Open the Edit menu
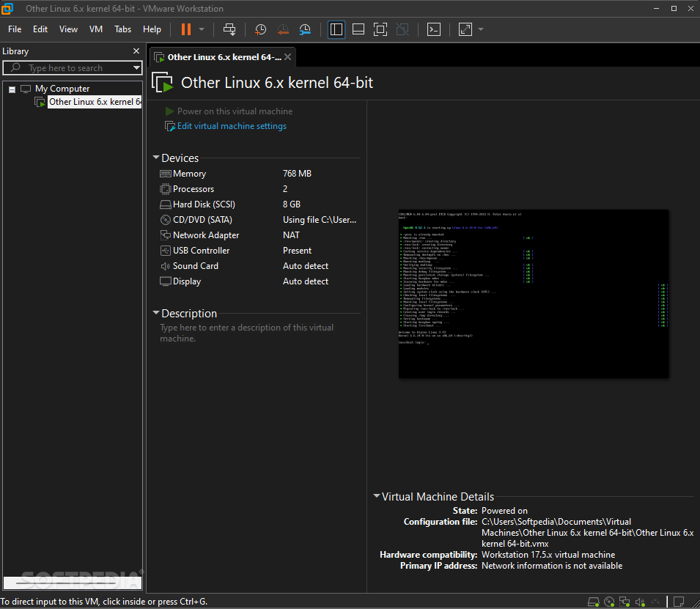700x609 pixels. point(40,29)
